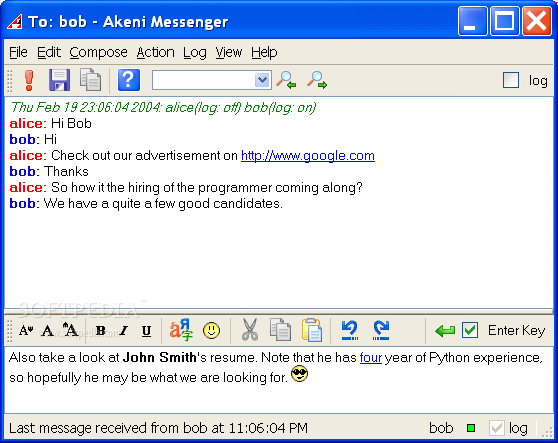Undo the last edit
Screen dimensions: 558x443
tap(350, 330)
